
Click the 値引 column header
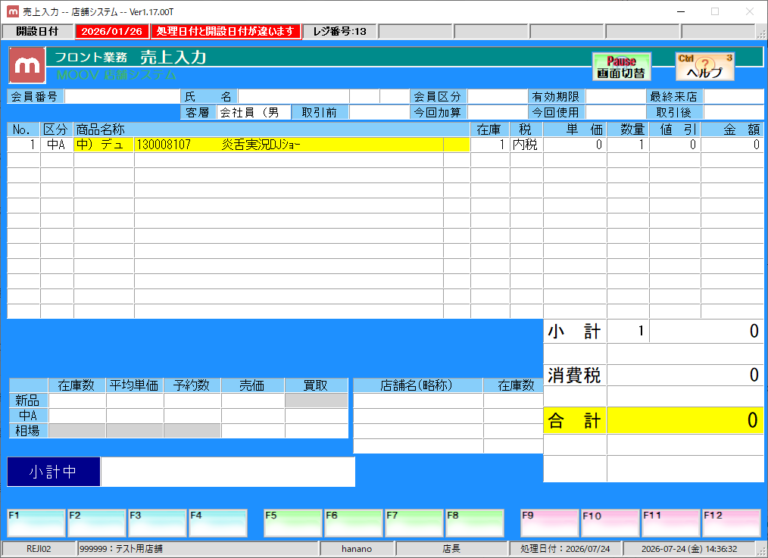pos(675,129)
